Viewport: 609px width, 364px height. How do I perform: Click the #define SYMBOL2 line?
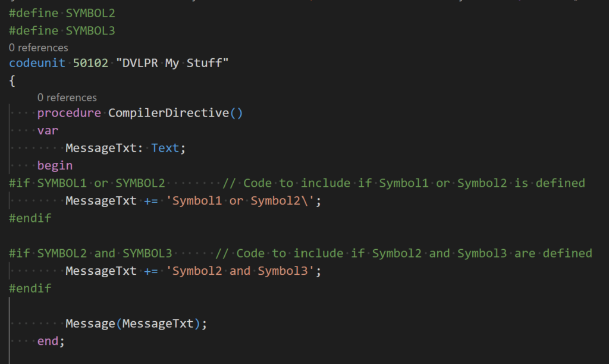62,12
